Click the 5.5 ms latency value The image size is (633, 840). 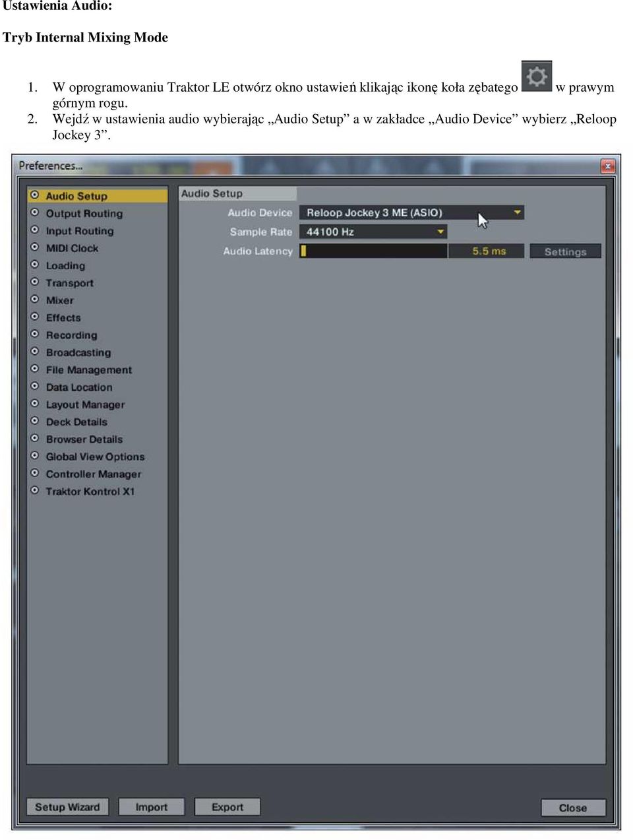click(x=489, y=251)
